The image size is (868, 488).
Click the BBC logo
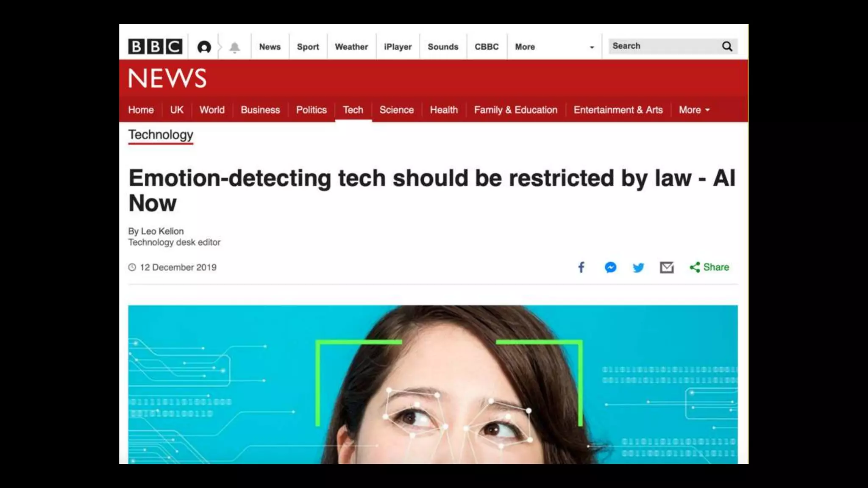[155, 47]
